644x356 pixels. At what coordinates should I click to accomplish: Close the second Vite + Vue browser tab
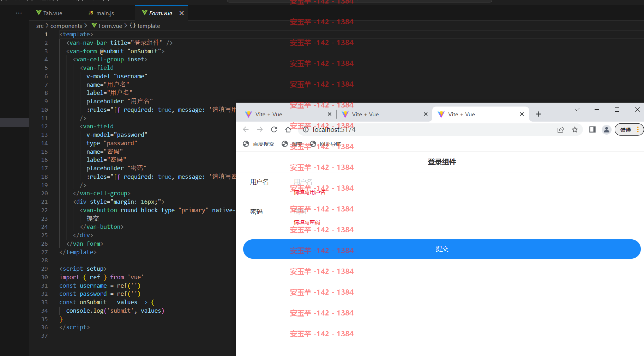pyautogui.click(x=426, y=114)
